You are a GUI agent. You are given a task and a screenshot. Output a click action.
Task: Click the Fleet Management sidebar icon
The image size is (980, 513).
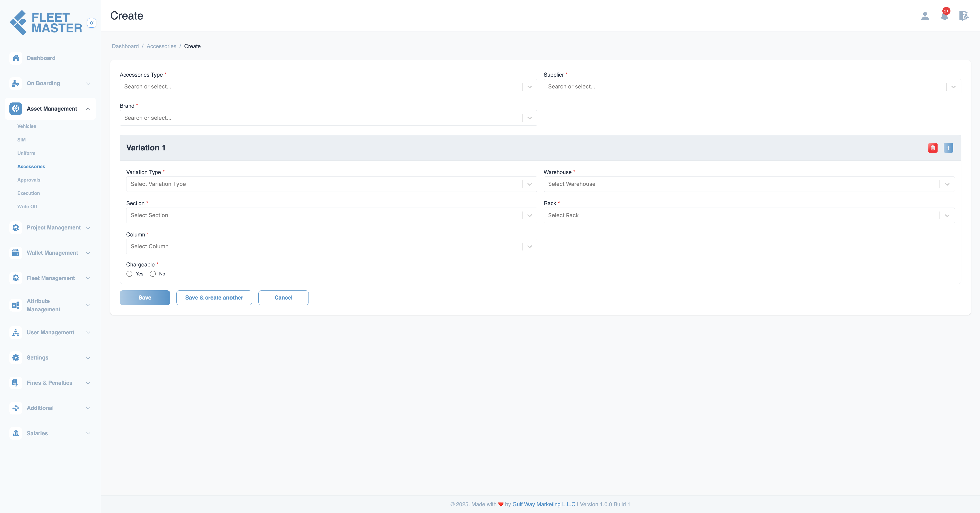point(16,278)
